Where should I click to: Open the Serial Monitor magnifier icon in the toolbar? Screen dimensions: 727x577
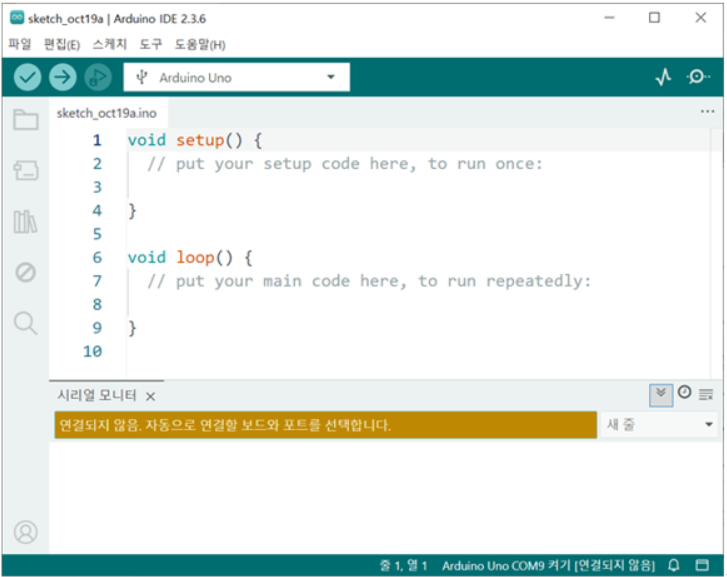[x=698, y=77]
